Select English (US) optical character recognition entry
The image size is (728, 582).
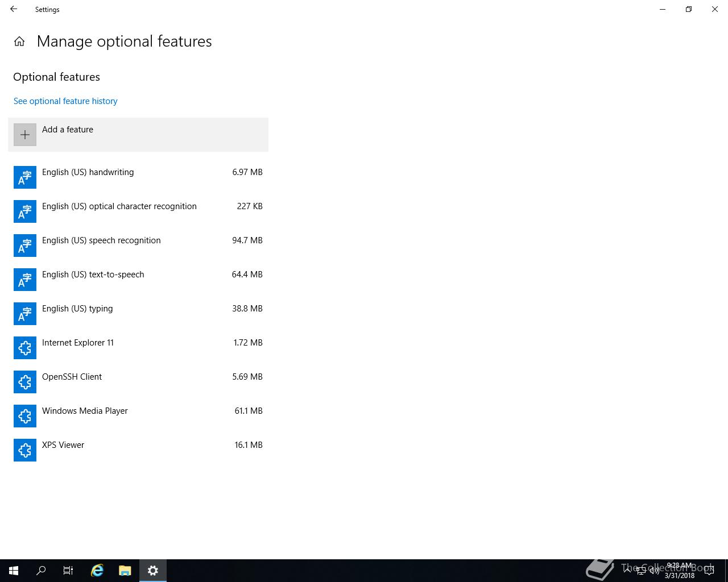(x=138, y=211)
